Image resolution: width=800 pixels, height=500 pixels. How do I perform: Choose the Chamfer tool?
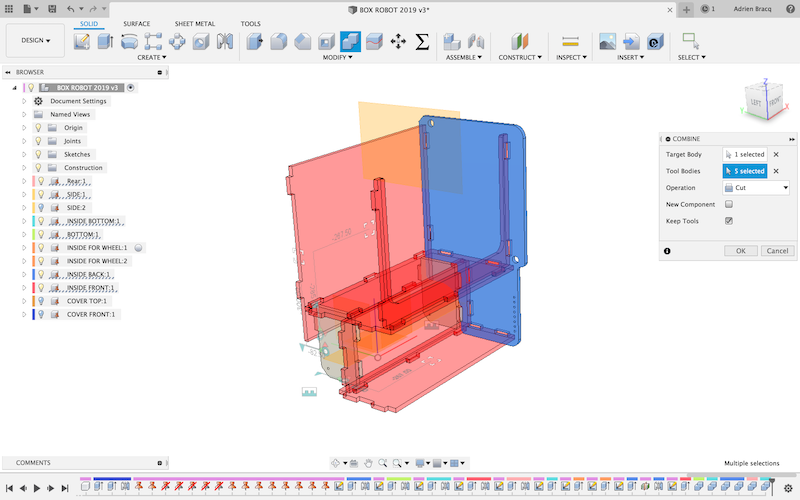[x=303, y=41]
